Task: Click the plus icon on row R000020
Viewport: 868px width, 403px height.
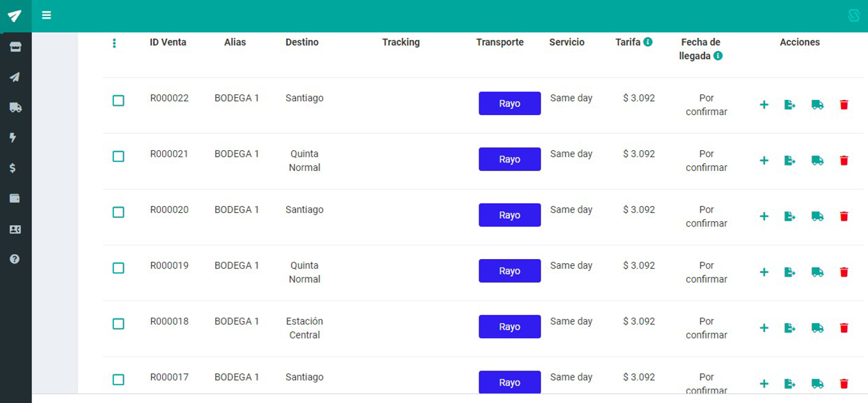Action: tap(764, 216)
